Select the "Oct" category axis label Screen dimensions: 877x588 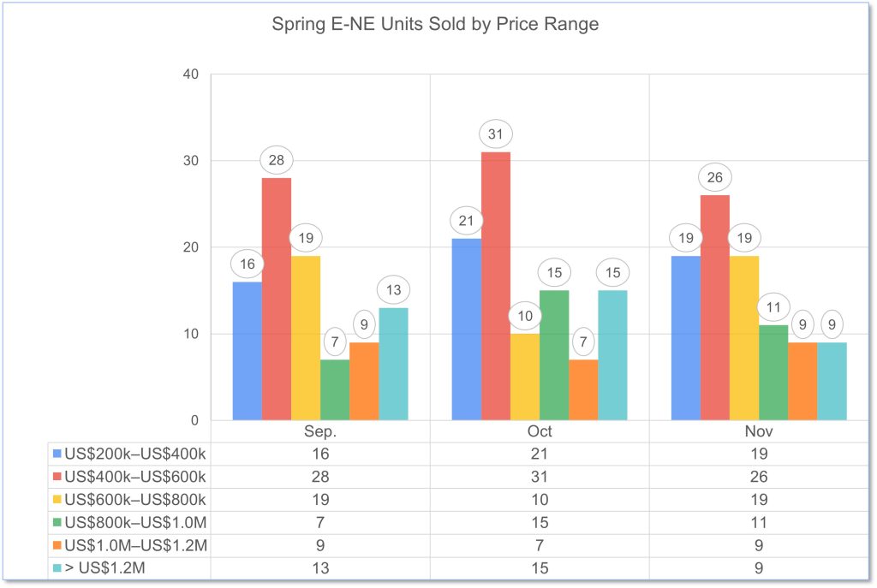(x=540, y=431)
